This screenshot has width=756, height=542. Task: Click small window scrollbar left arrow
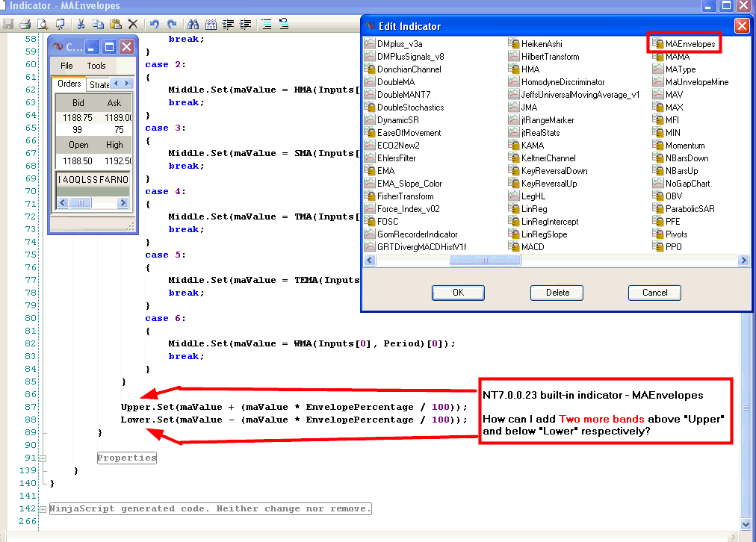[x=63, y=203]
